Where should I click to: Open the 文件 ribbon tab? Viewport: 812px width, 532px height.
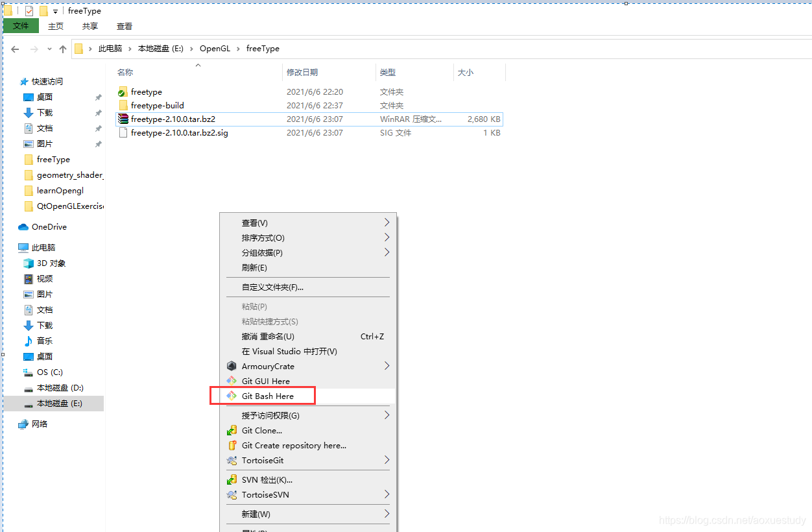point(21,26)
